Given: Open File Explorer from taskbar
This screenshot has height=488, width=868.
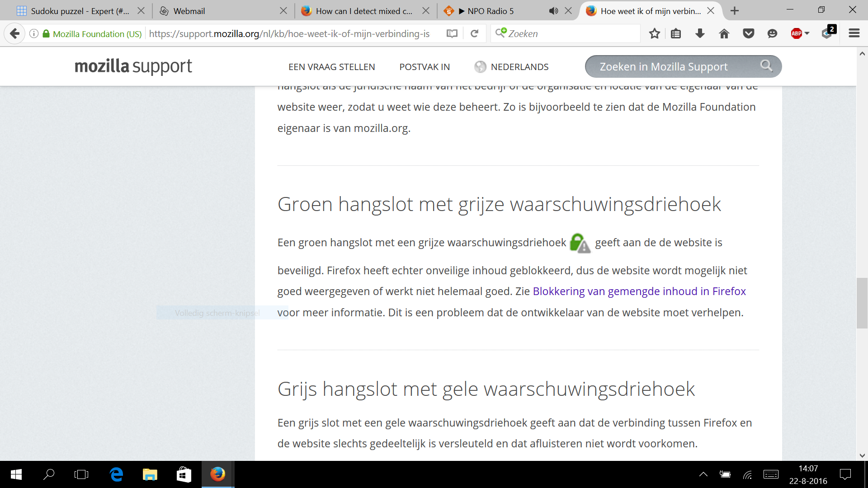Looking at the screenshot, I should pyautogui.click(x=150, y=474).
